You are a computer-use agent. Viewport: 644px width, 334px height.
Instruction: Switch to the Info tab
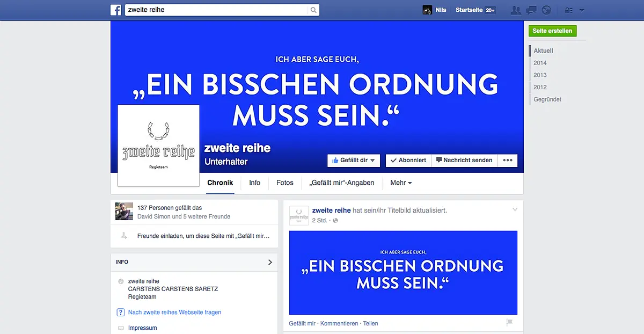pyautogui.click(x=254, y=183)
